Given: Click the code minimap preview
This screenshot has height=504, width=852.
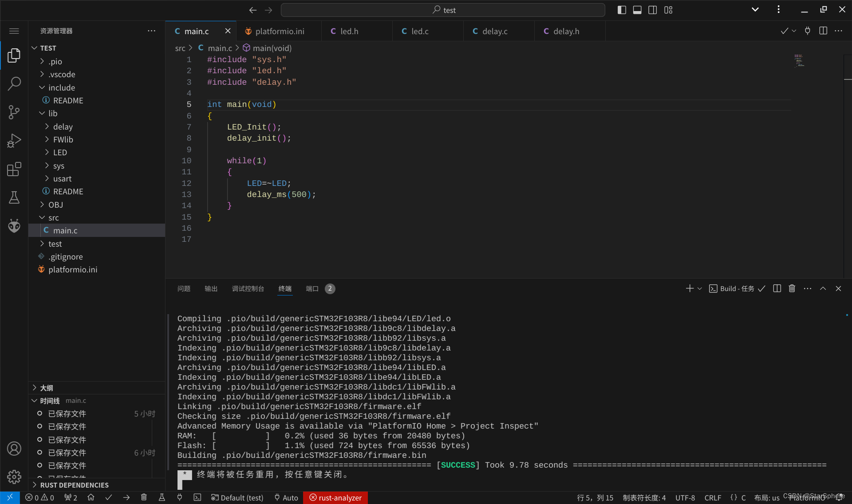Looking at the screenshot, I should click(799, 61).
